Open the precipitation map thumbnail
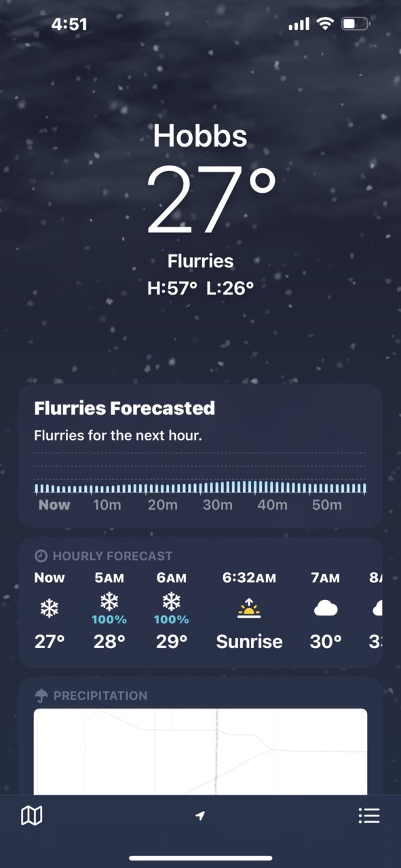Image resolution: width=401 pixels, height=868 pixels. tap(201, 752)
